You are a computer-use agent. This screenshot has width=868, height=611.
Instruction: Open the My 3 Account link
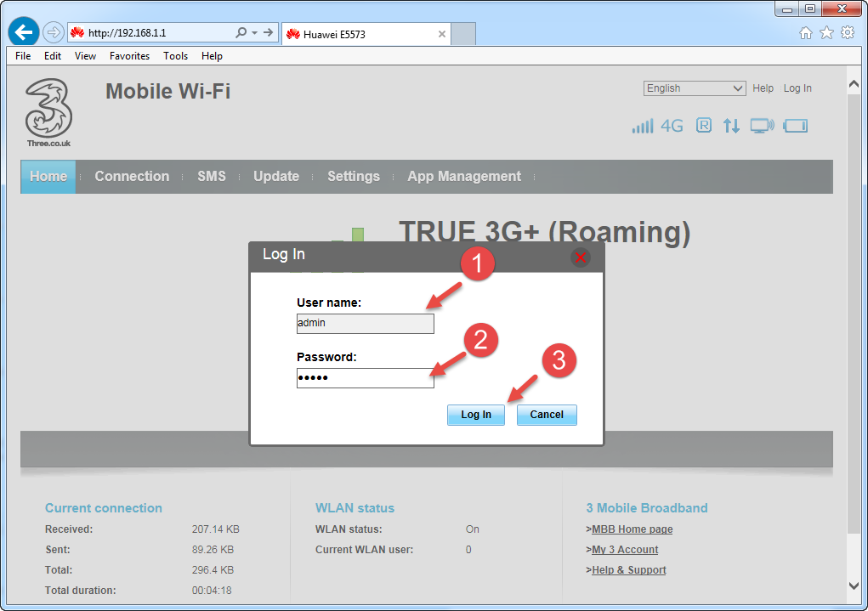pos(625,550)
